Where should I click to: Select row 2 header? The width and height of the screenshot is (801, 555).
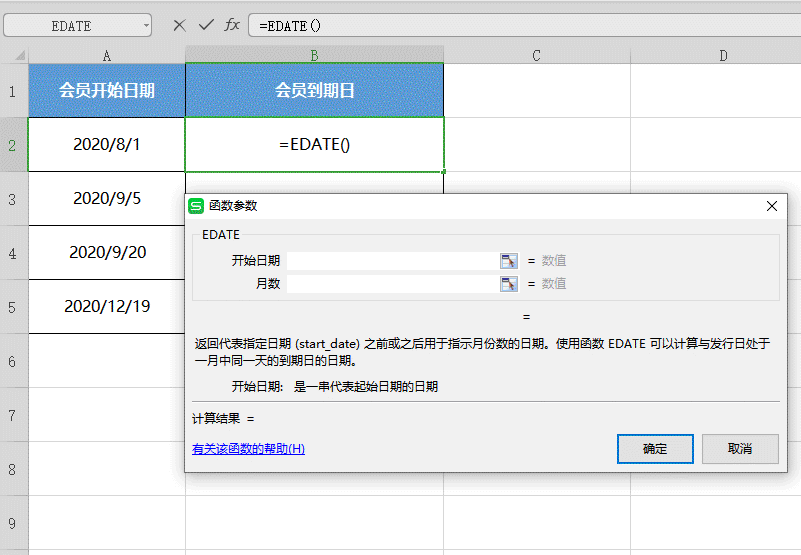tap(13, 145)
